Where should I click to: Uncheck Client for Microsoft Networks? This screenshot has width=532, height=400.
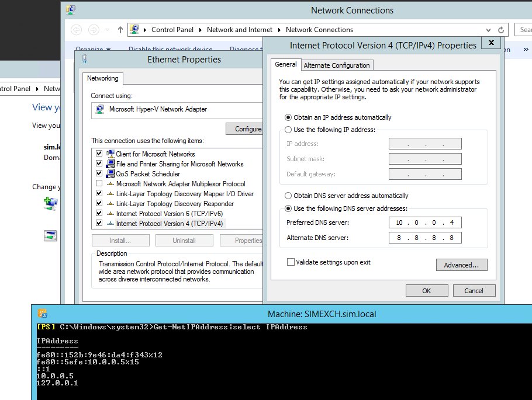tap(99, 154)
